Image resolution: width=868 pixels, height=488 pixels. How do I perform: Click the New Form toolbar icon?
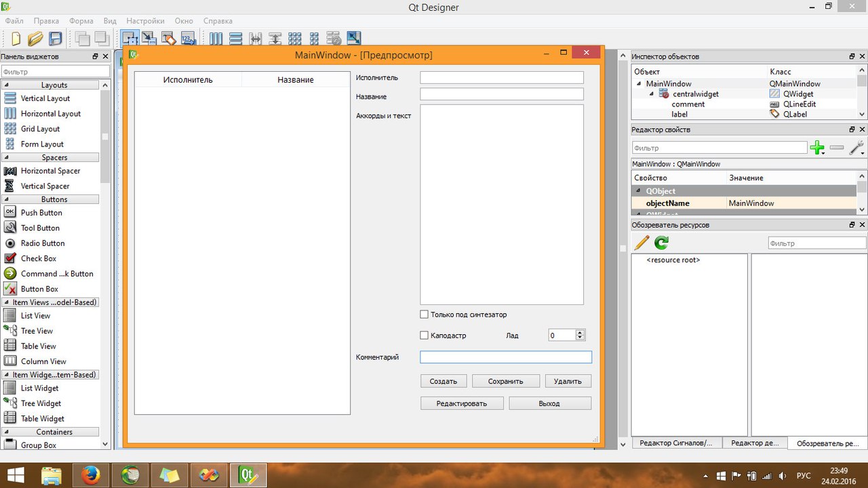[15, 39]
